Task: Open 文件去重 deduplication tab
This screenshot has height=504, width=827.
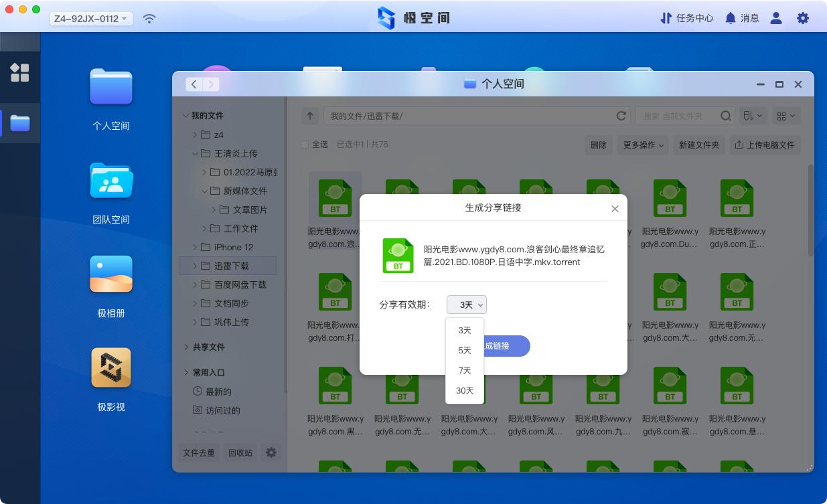Action: pos(199,452)
